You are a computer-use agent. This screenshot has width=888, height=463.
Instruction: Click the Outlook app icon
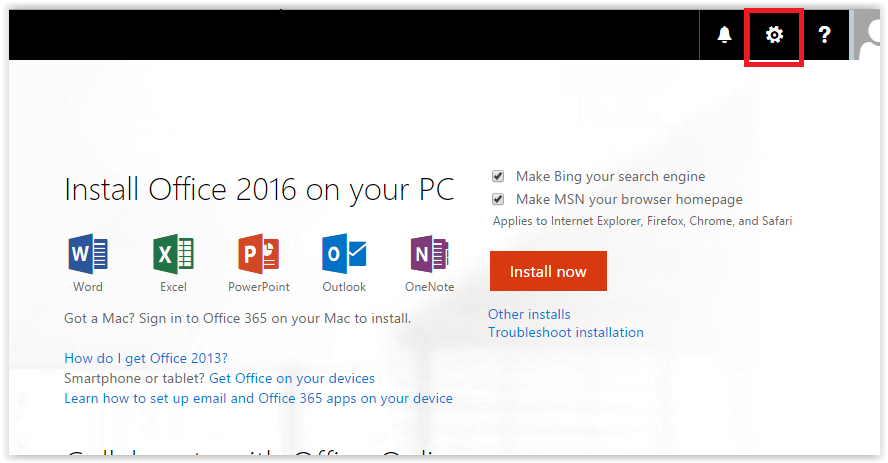click(x=344, y=254)
